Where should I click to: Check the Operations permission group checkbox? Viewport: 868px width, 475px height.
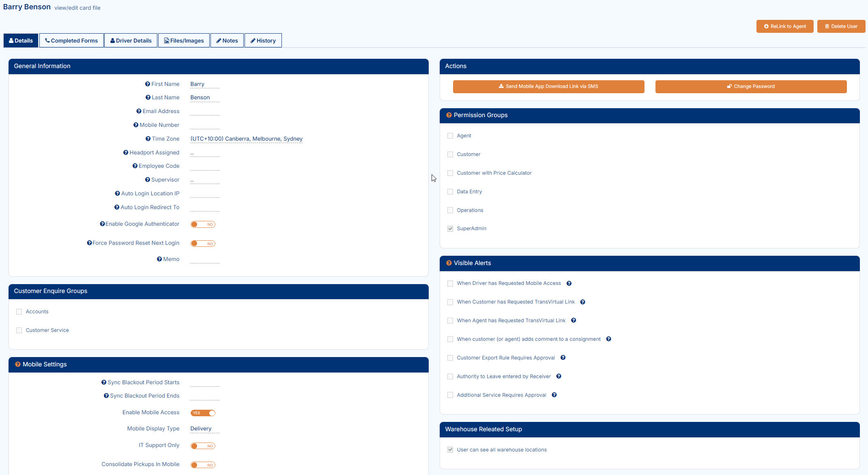pyautogui.click(x=450, y=210)
